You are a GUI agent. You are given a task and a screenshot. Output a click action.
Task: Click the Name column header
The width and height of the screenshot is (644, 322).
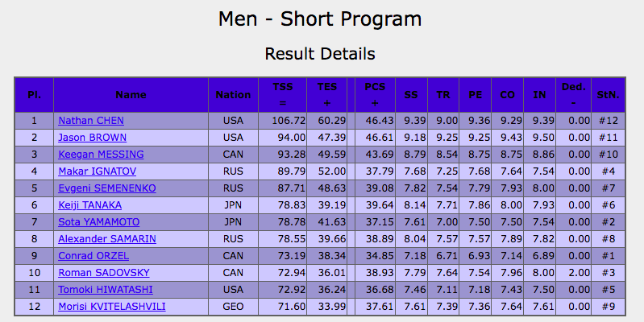131,94
